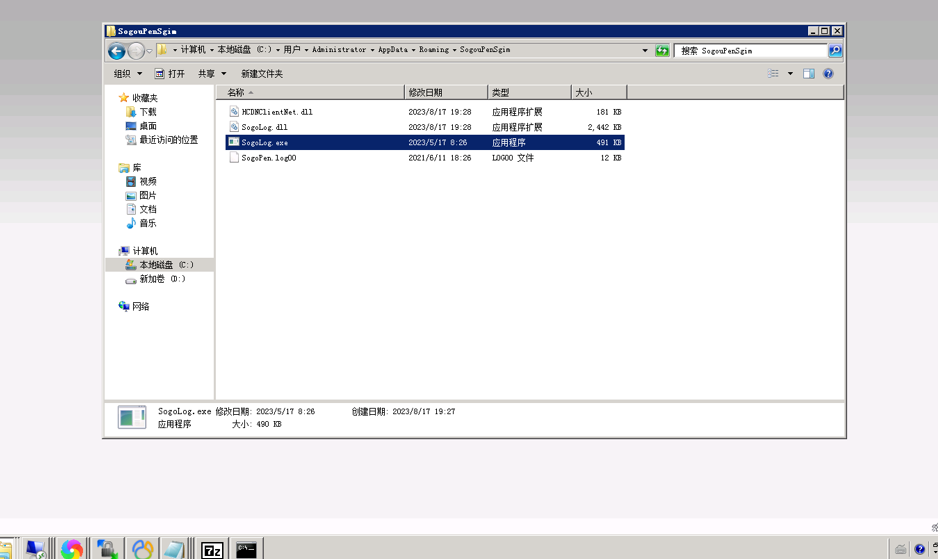Click the SogoLog.exe application icon
This screenshot has height=559, width=938.
tap(234, 142)
